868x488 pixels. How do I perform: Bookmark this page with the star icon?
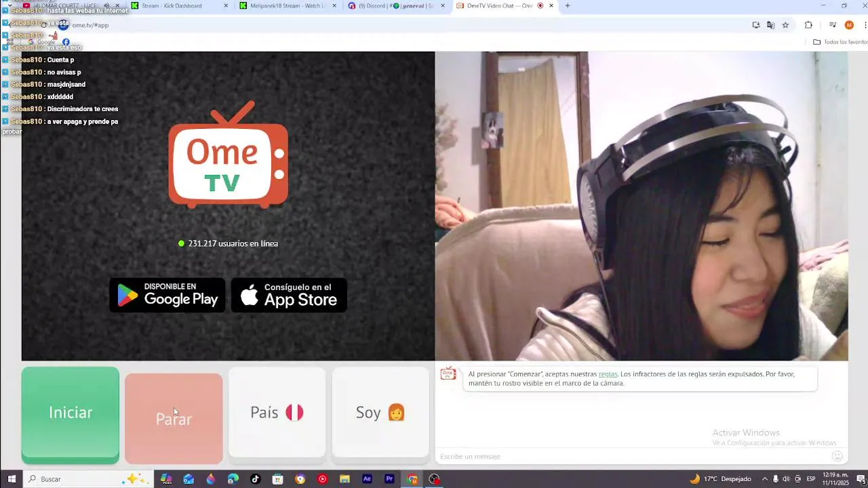[785, 25]
